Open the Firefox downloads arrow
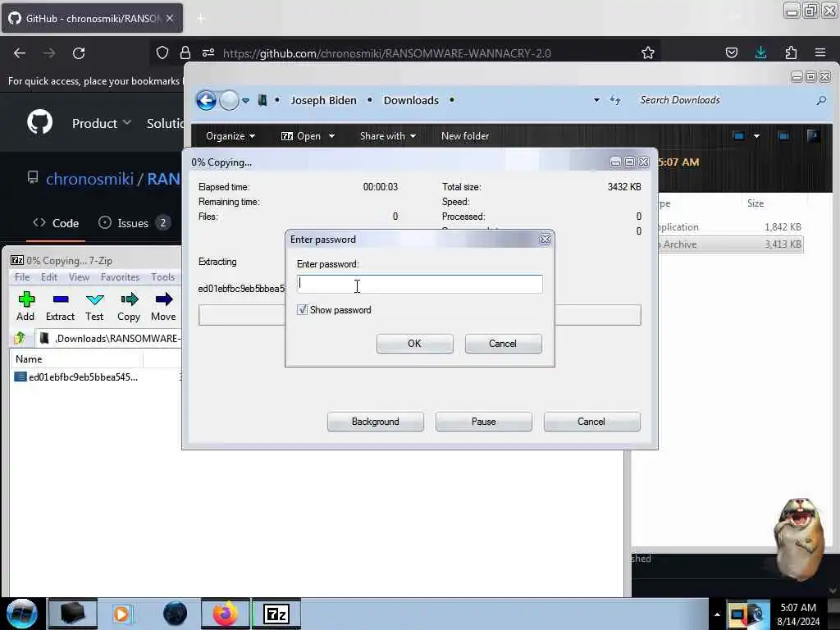Viewport: 840px width, 630px height. [760, 52]
